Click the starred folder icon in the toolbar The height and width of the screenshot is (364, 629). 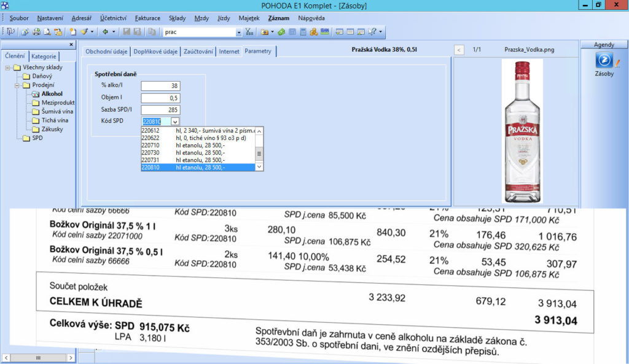(264, 32)
